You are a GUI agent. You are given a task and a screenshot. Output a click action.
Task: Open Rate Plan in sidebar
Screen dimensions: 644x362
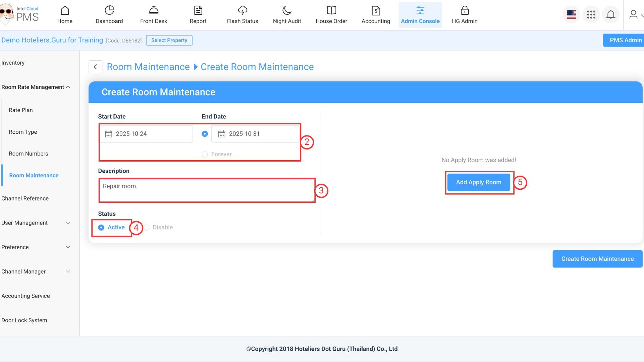21,110
